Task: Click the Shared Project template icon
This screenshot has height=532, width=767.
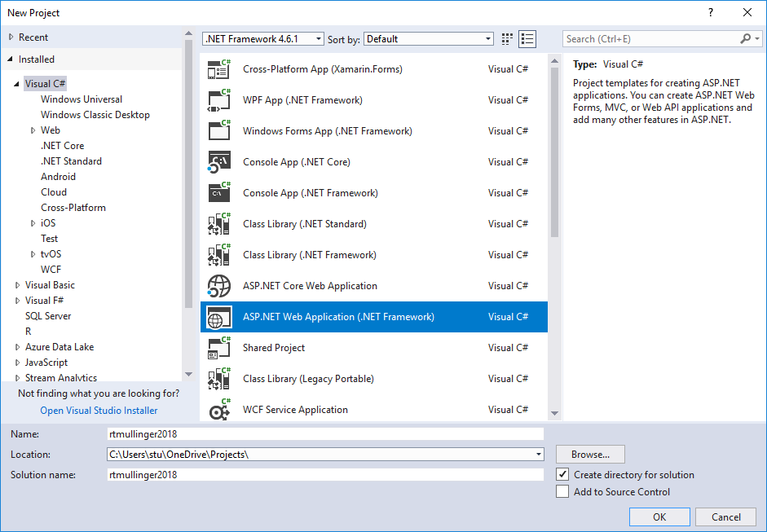Action: tap(218, 348)
